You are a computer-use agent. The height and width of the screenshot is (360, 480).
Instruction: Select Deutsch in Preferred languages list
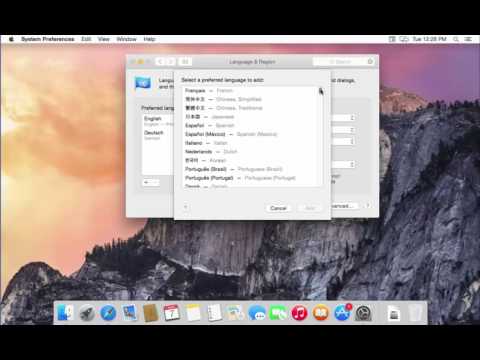point(158,135)
